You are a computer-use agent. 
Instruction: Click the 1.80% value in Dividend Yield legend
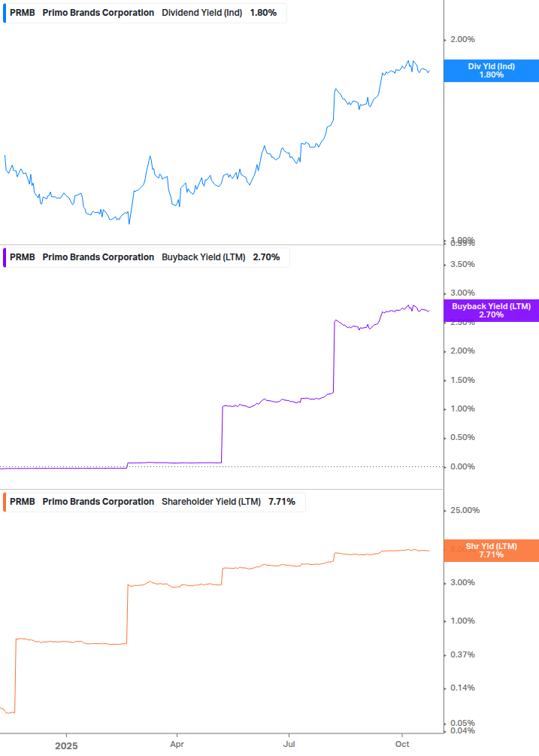coord(263,13)
